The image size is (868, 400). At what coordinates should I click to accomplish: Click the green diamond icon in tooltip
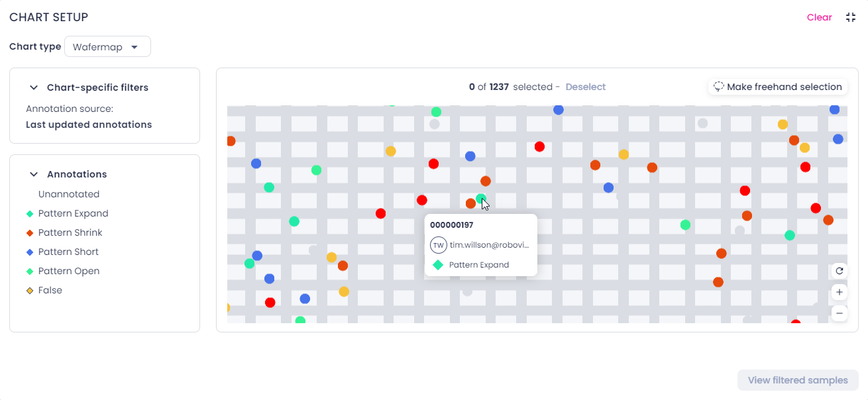[x=437, y=265]
